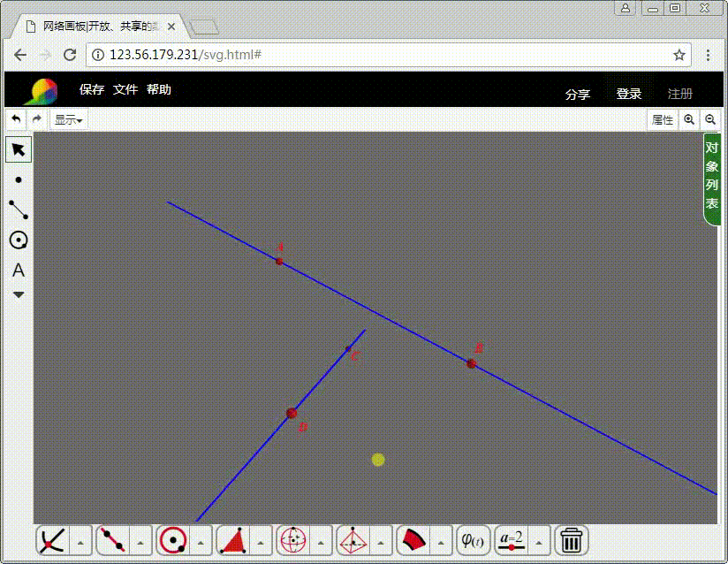Select the bottom circle construction tool

pyautogui.click(x=172, y=540)
